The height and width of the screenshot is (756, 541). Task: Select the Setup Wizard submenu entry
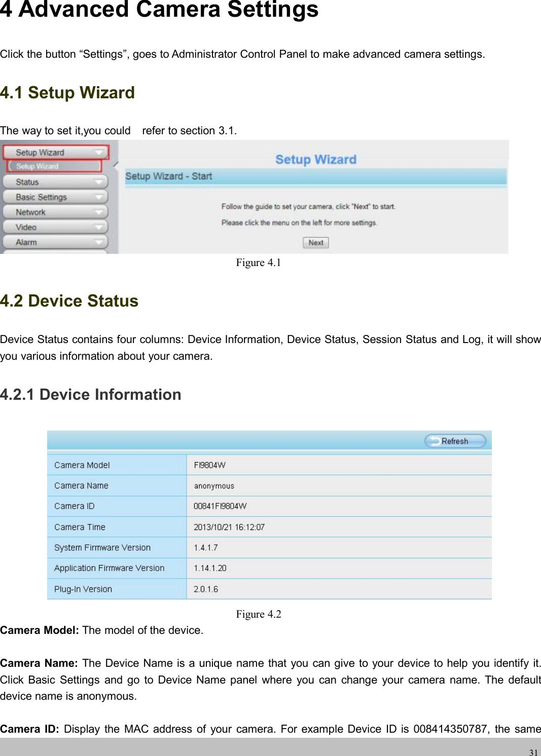[51, 165]
